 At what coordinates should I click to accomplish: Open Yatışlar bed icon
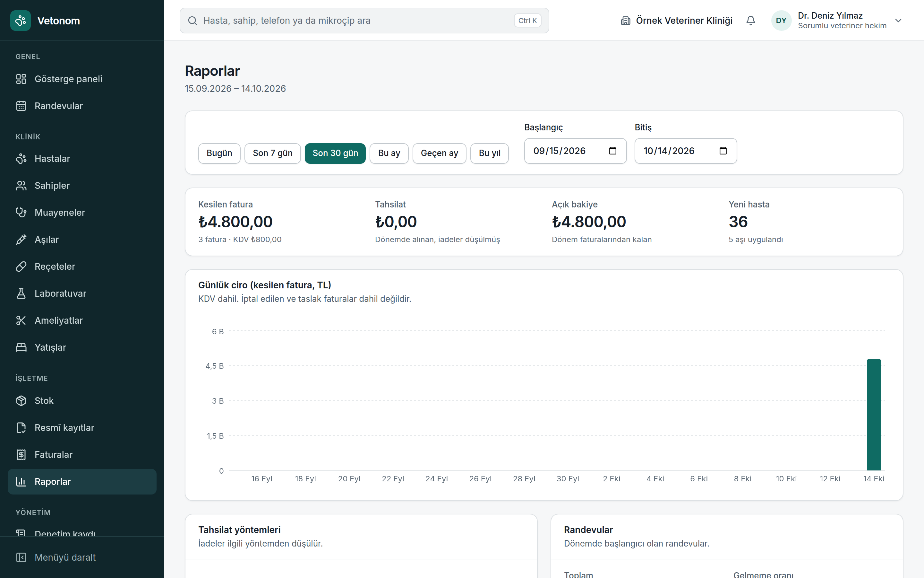coord(21,347)
